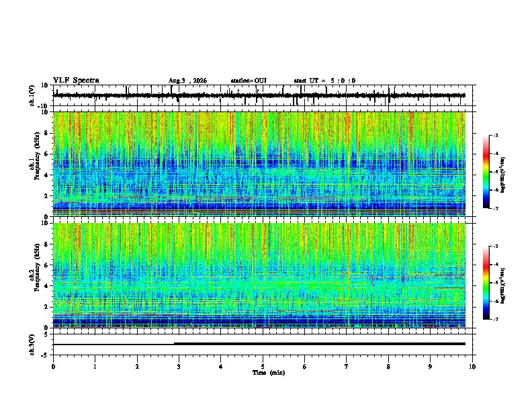
Task: Click the '-3' label on ch.1 color bar
Action: (x=496, y=135)
